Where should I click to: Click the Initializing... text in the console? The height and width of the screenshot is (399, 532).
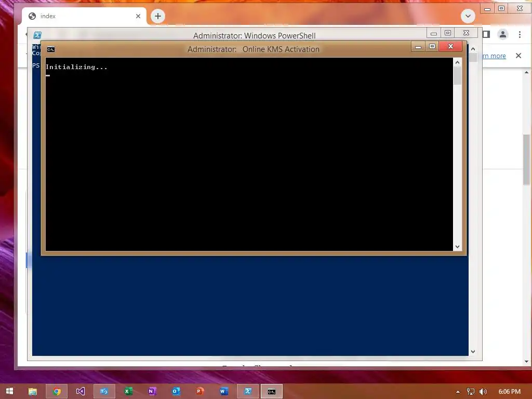[76, 67]
